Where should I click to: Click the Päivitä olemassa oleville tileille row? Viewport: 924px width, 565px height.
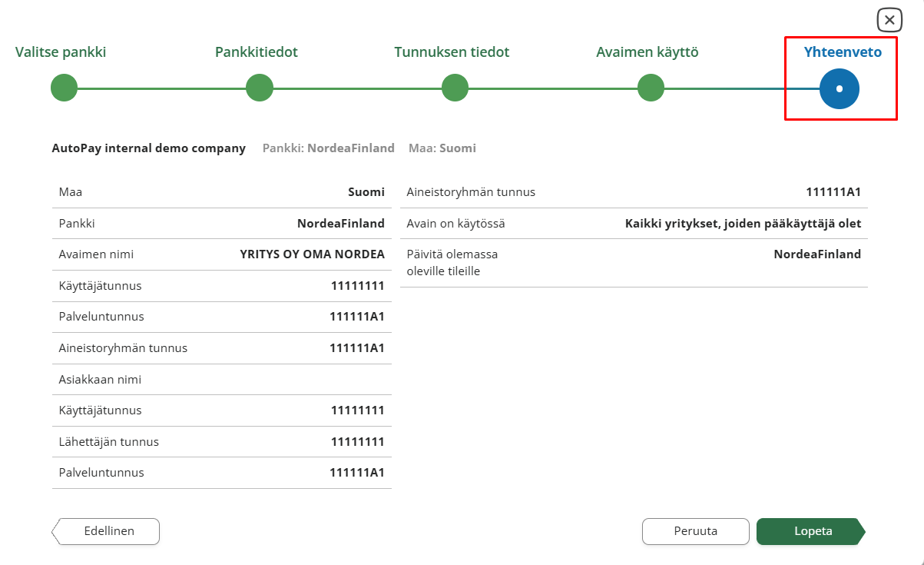coord(634,262)
